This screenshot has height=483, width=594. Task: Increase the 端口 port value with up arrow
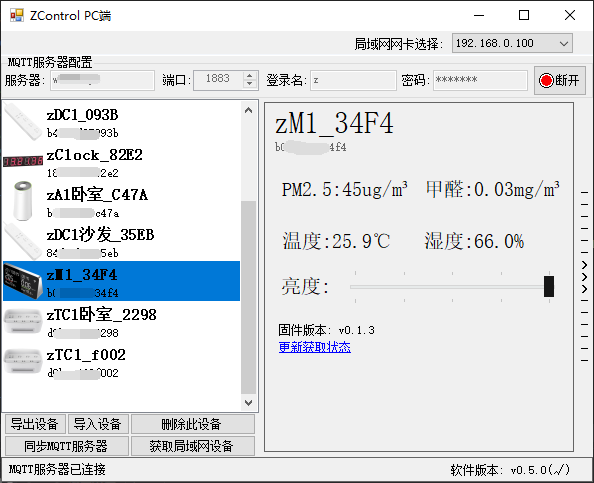pos(249,75)
